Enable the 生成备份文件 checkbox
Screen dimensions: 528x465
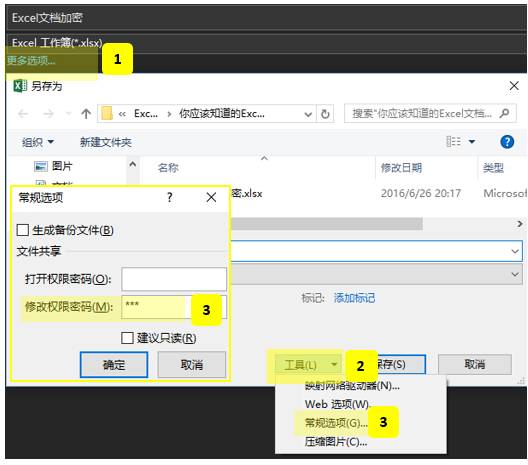[23, 230]
